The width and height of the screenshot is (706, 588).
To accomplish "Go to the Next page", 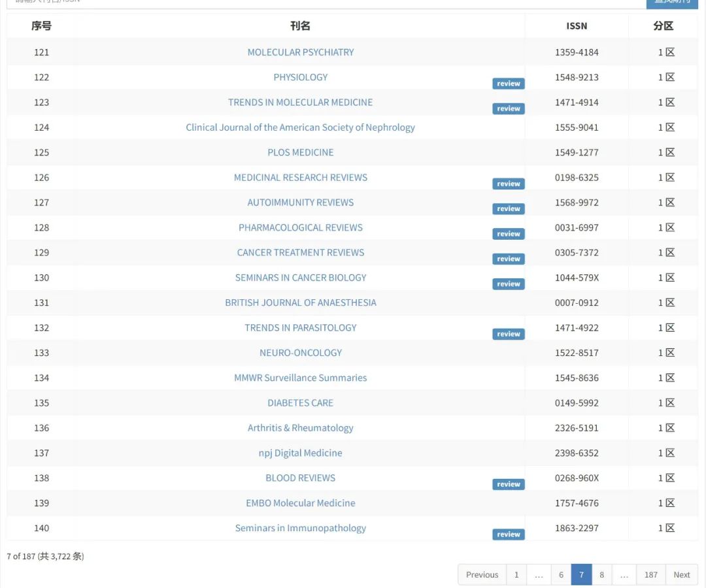I will 681,575.
